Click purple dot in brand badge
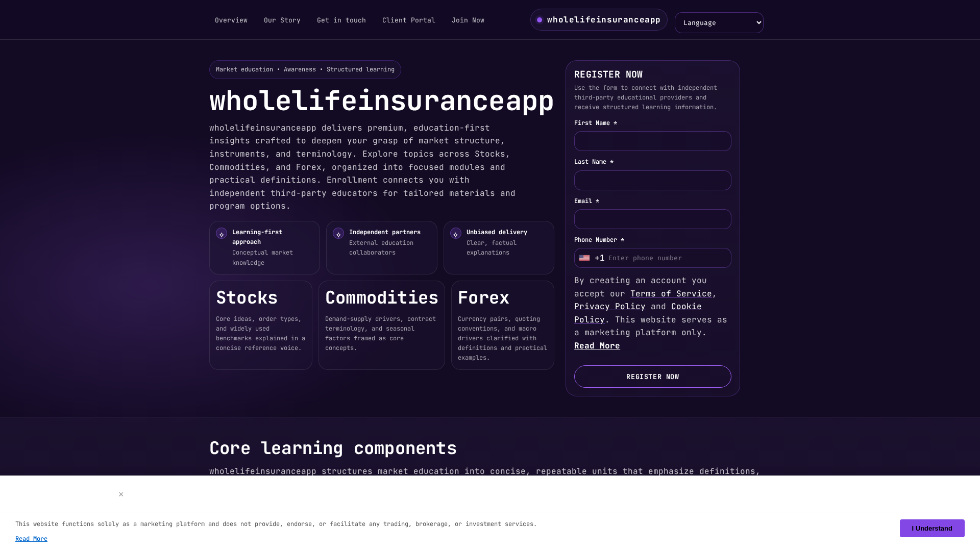 click(540, 20)
